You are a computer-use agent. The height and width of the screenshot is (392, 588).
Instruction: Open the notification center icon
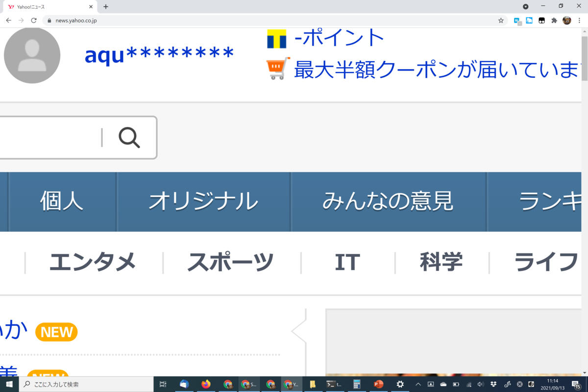tap(577, 385)
